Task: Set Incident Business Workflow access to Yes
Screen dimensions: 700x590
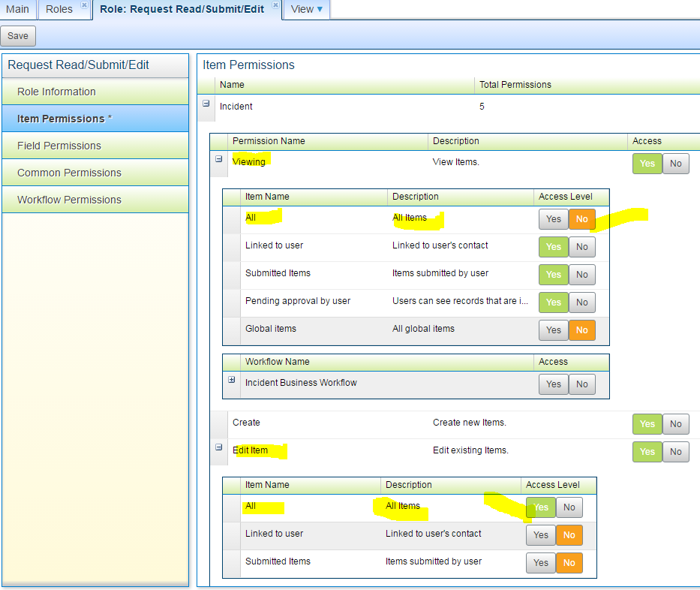Action: (x=554, y=384)
